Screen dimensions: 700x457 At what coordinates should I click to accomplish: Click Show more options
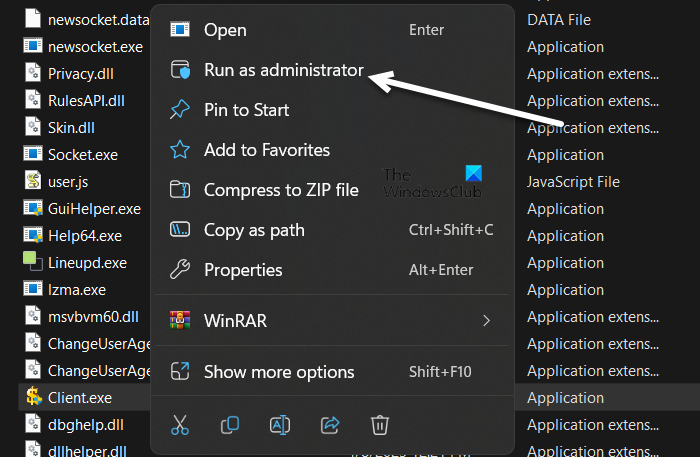tap(279, 372)
